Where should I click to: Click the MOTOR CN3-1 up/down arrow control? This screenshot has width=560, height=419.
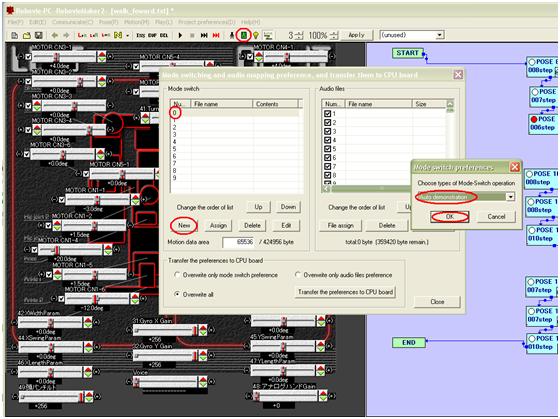tap(102, 57)
